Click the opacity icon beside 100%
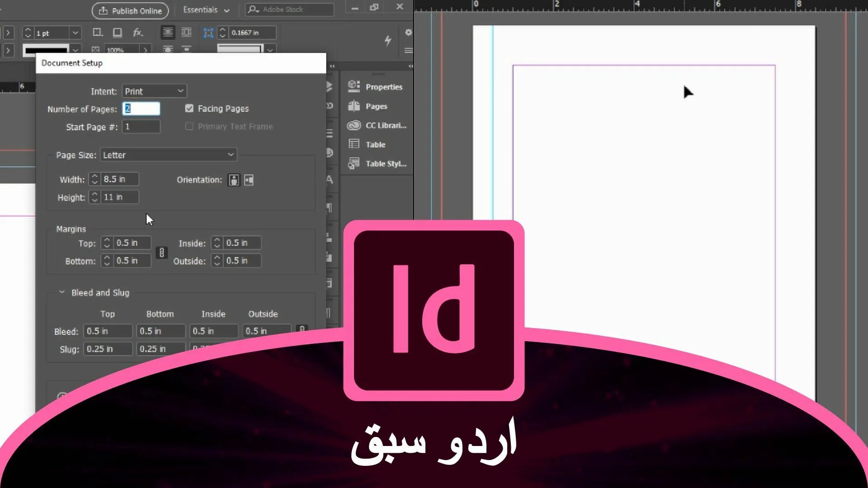868x488 pixels. tap(95, 50)
